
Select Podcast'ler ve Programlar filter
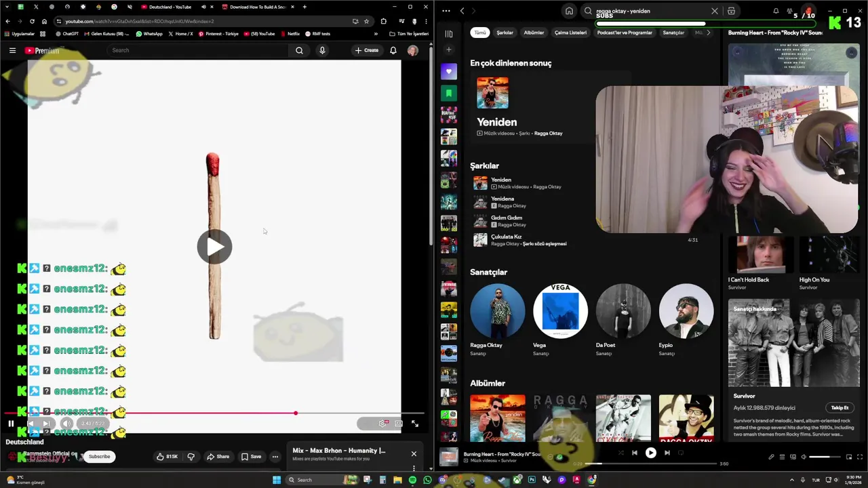625,33
